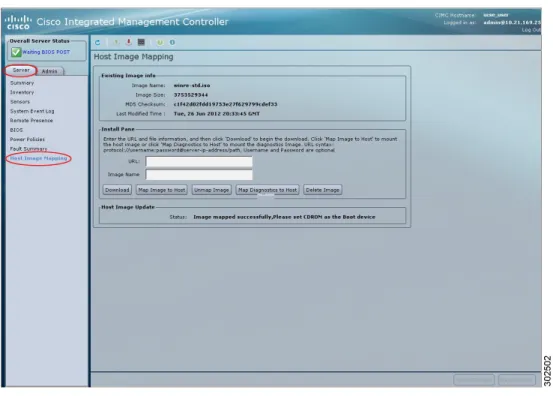Viewport: 553px width, 396px height.
Task: Click the Cisco logo in header
Action: 18,22
